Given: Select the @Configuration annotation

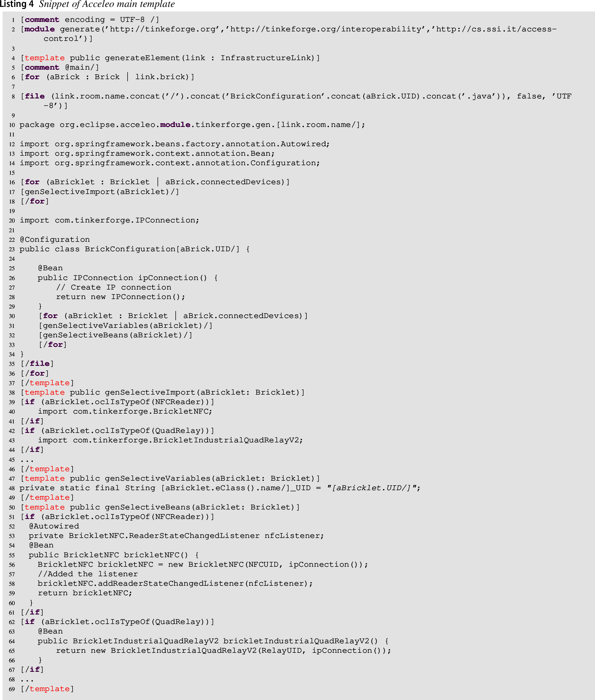Looking at the screenshot, I should click(x=55, y=240).
